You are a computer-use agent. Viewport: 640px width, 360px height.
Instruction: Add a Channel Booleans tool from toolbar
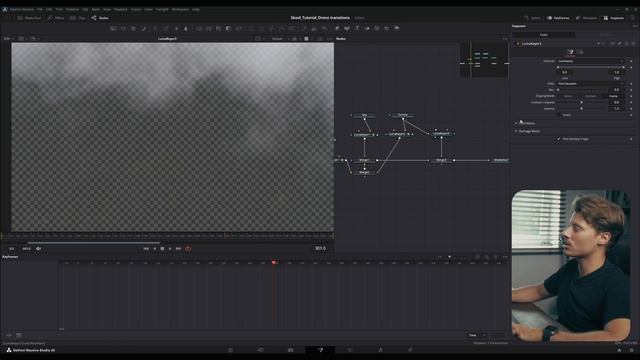coord(209,29)
